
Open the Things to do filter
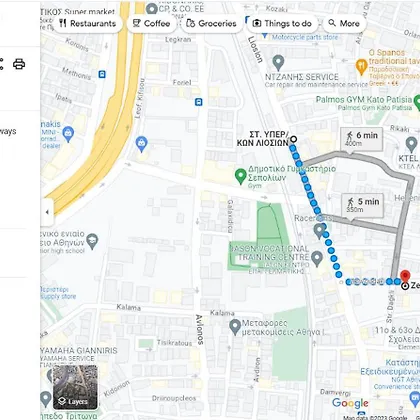point(283,24)
